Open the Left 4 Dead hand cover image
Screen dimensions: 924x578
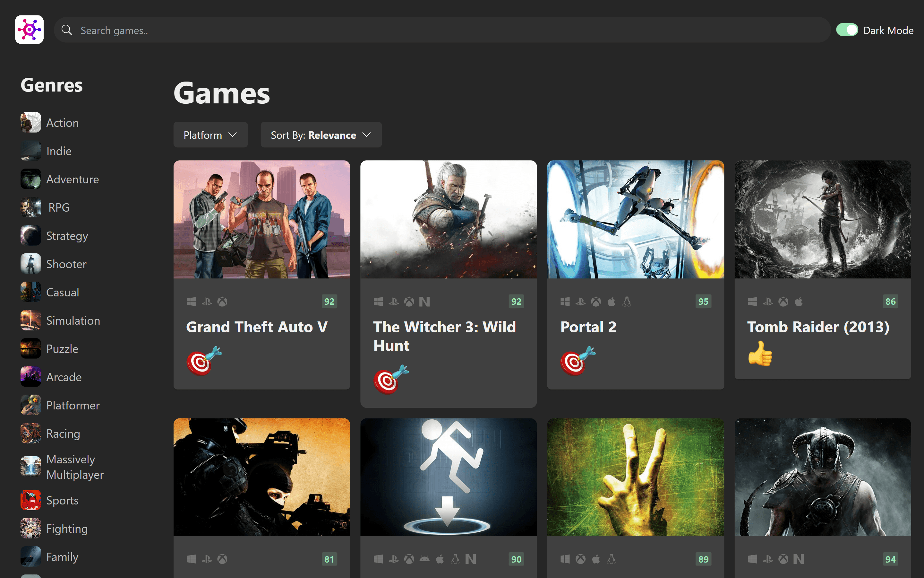click(x=635, y=477)
